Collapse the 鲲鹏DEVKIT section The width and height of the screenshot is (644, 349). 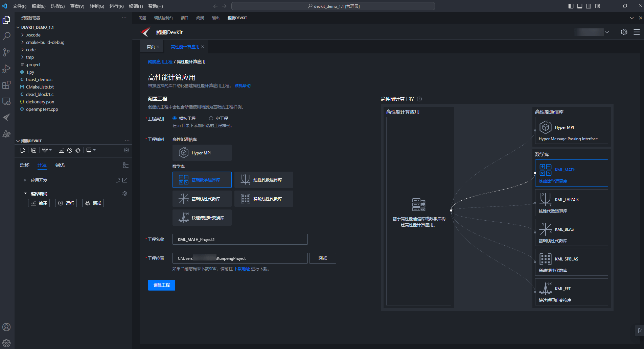(18, 141)
